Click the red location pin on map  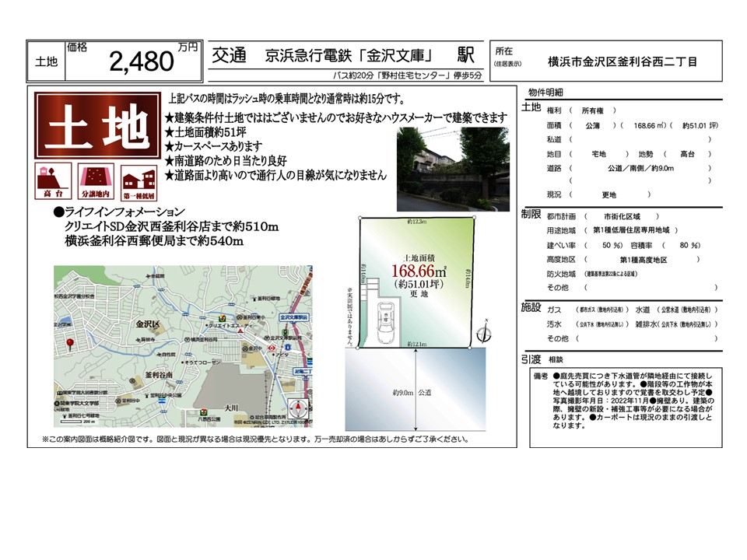[x=69, y=344]
